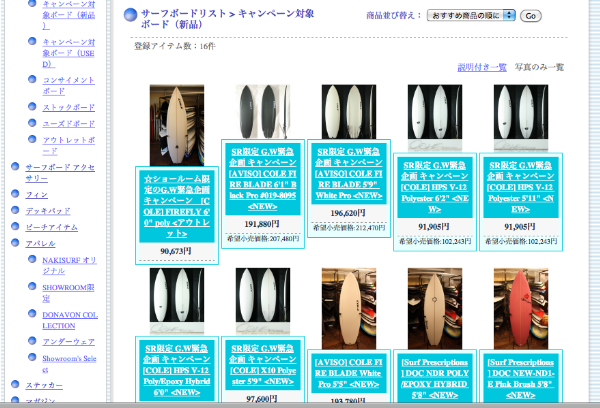Image resolution: width=600 pixels, height=408 pixels.
Task: Click the 90,673円 price text
Action: [176, 251]
